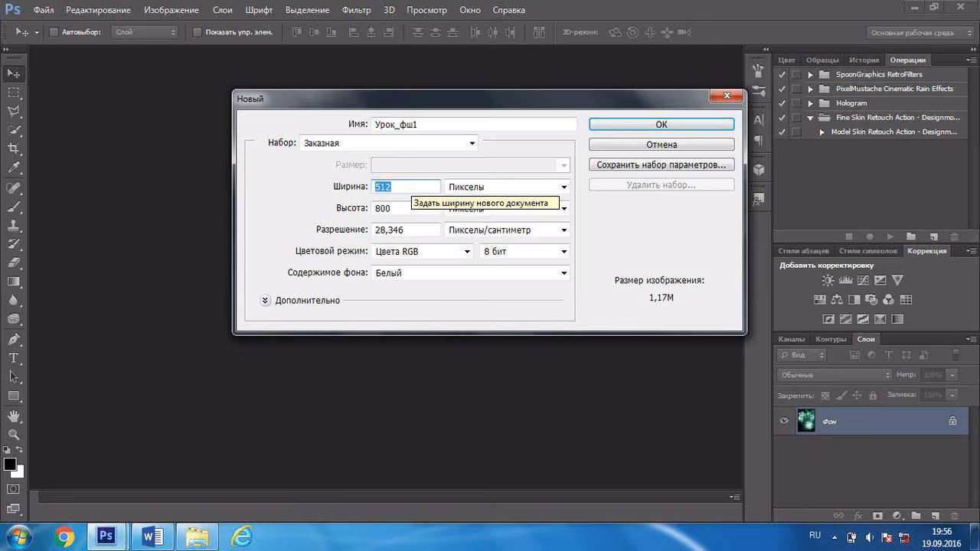Click the Отмена button
The image size is (980, 551).
(661, 144)
